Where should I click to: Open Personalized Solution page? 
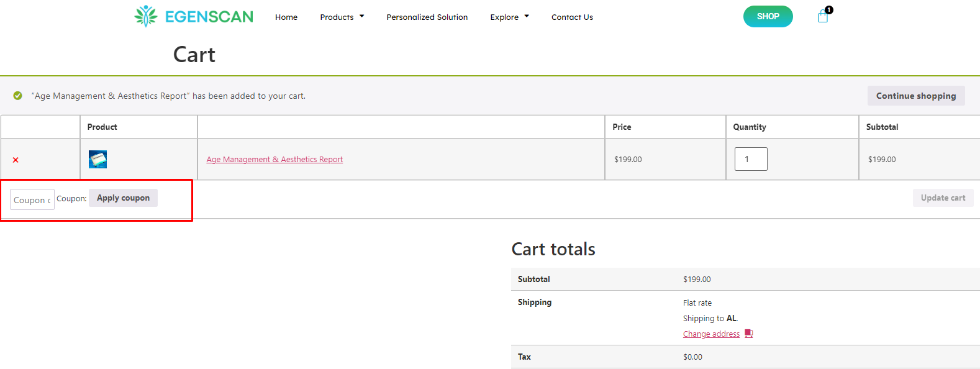[427, 17]
